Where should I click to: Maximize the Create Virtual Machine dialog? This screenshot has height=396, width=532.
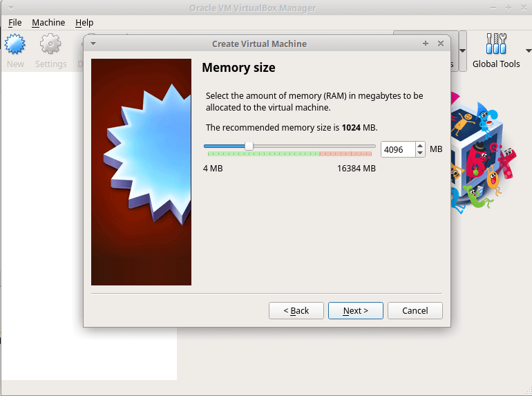(x=426, y=44)
